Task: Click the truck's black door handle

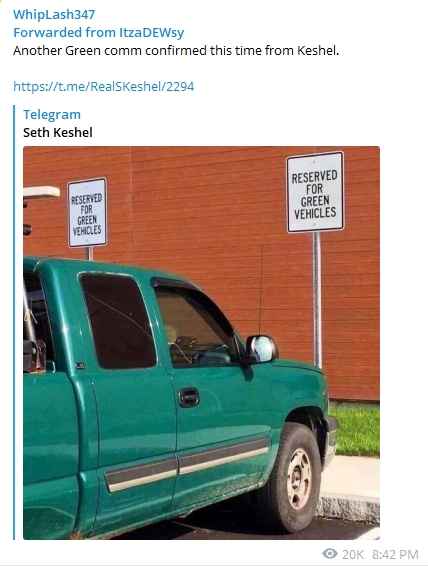Action: pyautogui.click(x=189, y=397)
